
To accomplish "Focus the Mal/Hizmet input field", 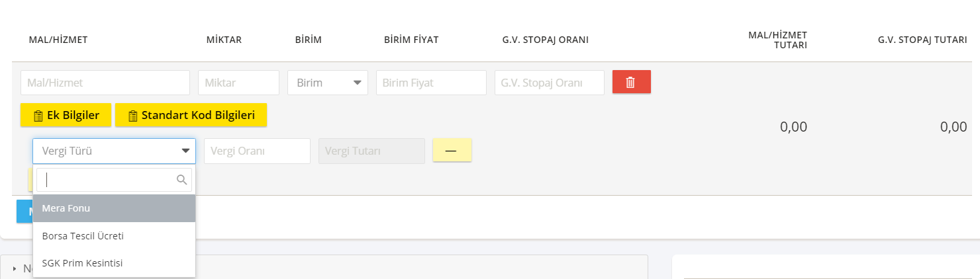I will tap(105, 83).
